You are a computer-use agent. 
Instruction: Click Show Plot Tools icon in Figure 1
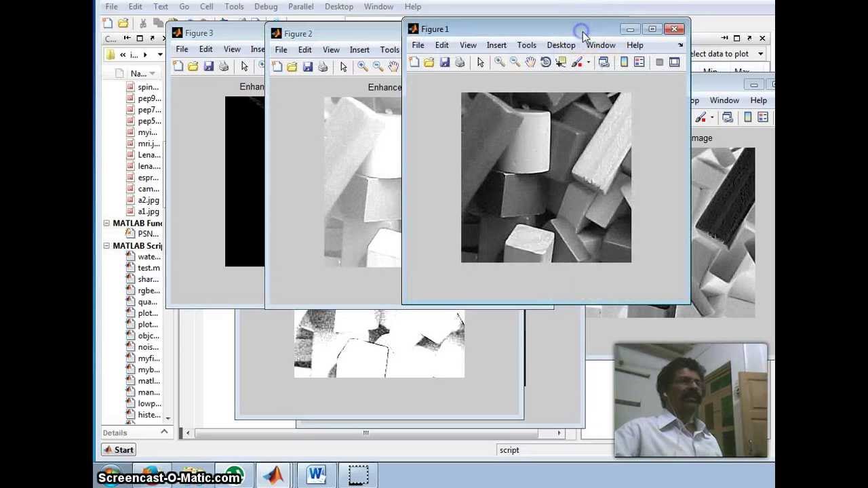click(674, 62)
